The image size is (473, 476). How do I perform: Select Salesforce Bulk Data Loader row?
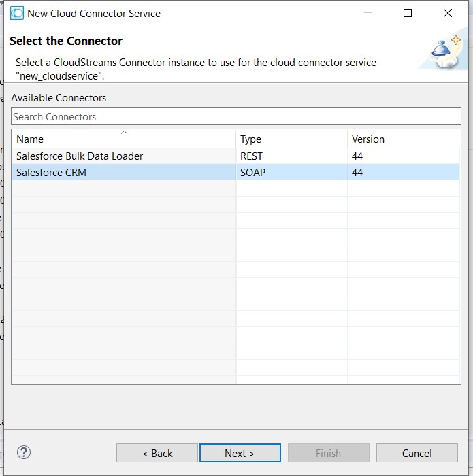(235, 156)
